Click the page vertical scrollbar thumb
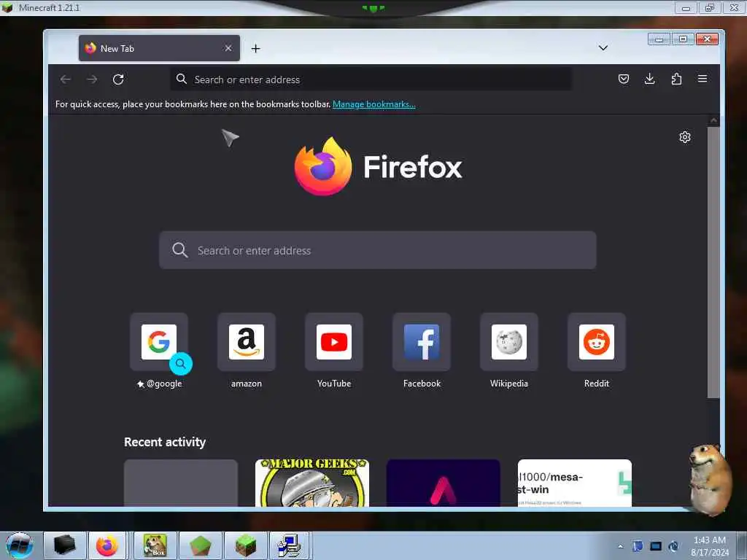This screenshot has height=560, width=747. point(713,262)
